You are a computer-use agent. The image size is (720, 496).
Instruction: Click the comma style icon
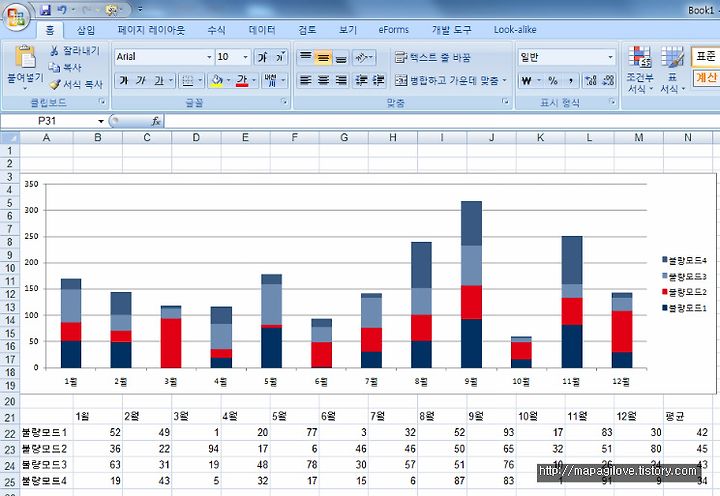570,81
